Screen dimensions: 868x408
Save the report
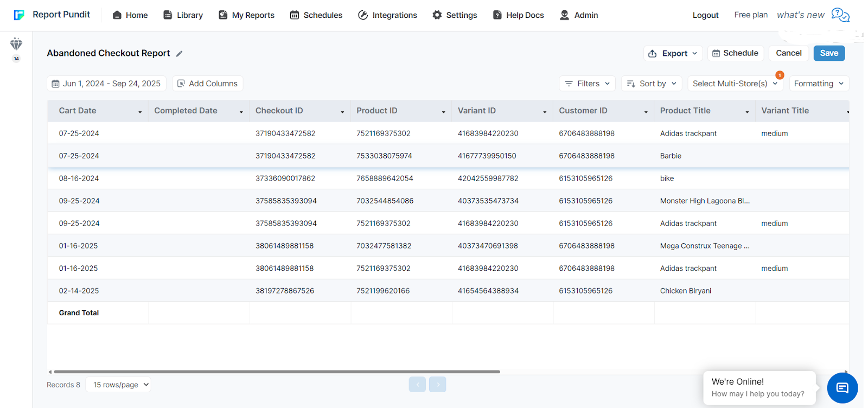(829, 53)
